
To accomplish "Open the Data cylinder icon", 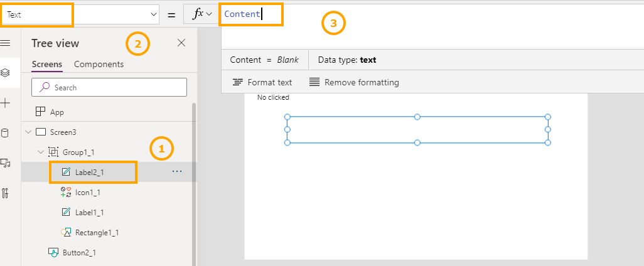I will tap(6, 133).
